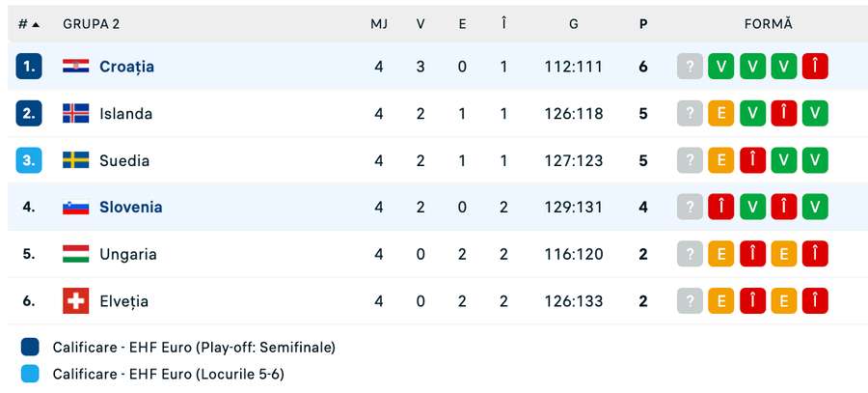Click the FORMĂ column header
Image resolution: width=868 pixels, height=393 pixels.
tap(768, 24)
